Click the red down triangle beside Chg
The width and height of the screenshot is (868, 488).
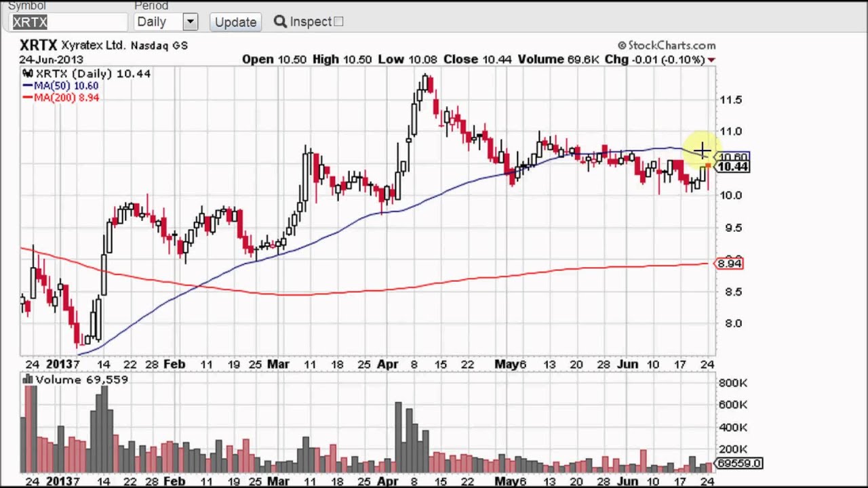point(711,60)
